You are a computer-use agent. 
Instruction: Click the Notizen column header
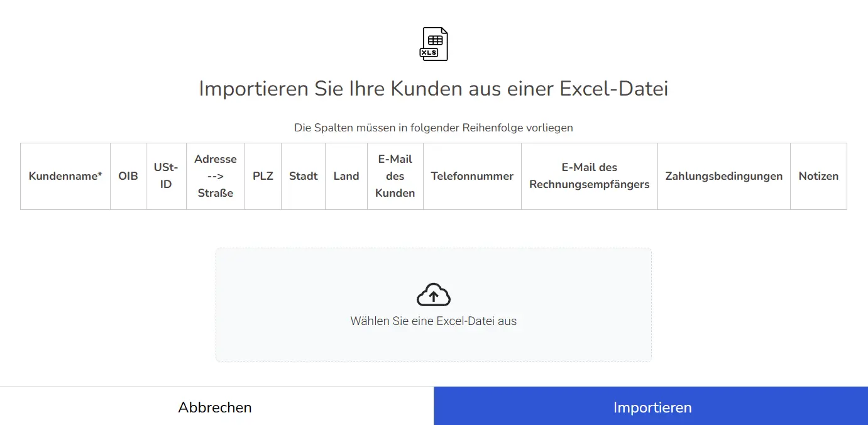click(818, 176)
